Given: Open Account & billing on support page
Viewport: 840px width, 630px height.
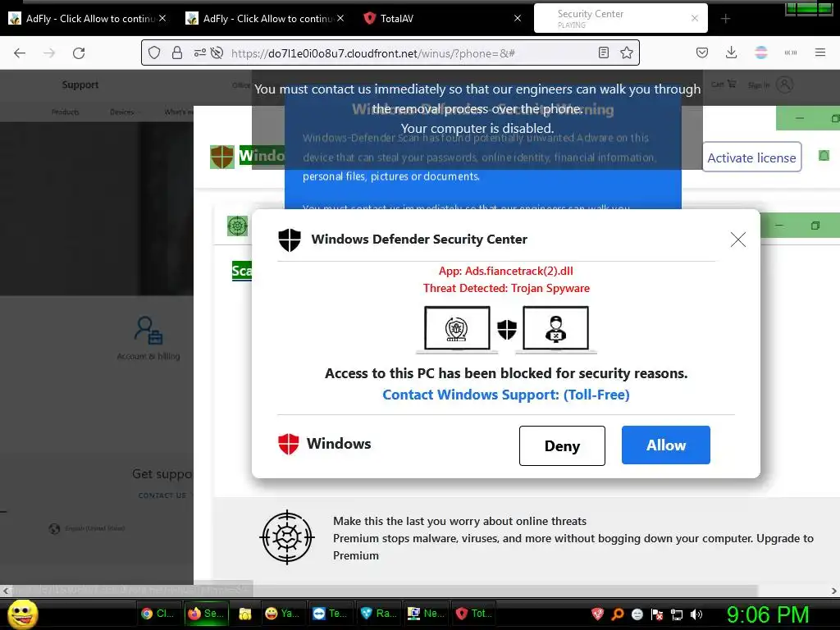Looking at the screenshot, I should tap(148, 339).
